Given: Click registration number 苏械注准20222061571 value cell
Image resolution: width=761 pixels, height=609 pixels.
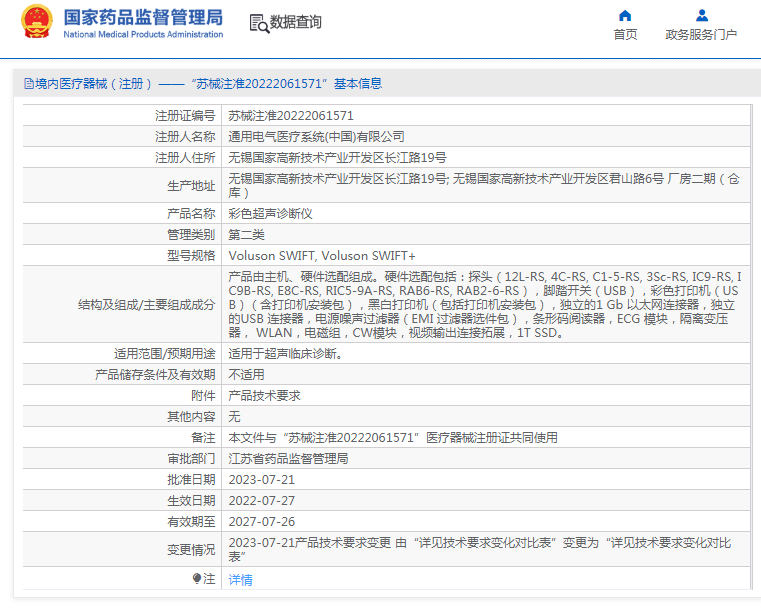Looking at the screenshot, I should (x=291, y=116).
